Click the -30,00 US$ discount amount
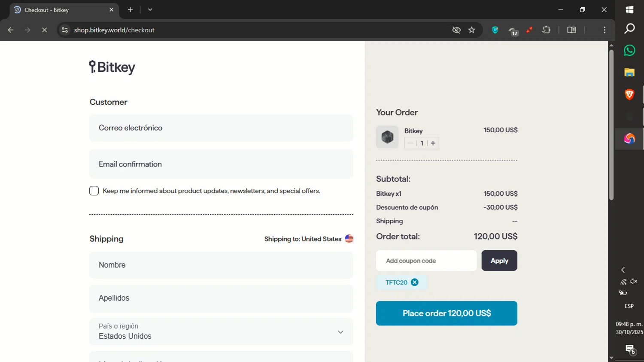This screenshot has height=362, width=644. point(501,207)
